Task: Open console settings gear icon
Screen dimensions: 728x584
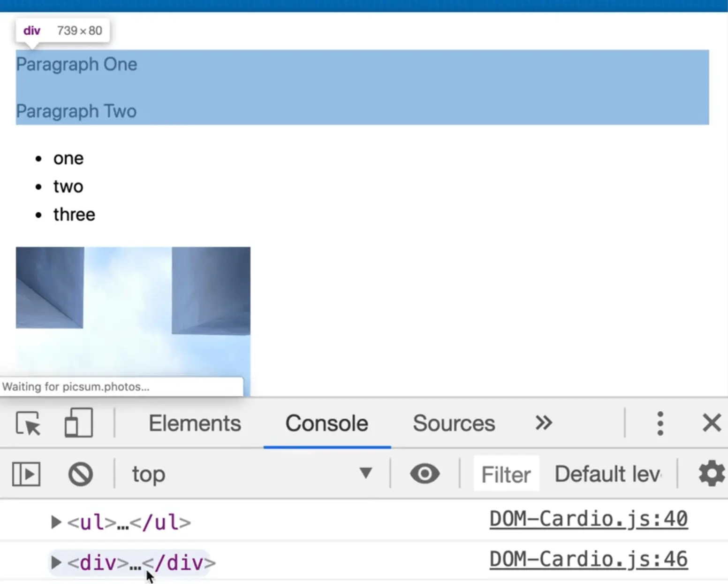Action: pyautogui.click(x=711, y=474)
